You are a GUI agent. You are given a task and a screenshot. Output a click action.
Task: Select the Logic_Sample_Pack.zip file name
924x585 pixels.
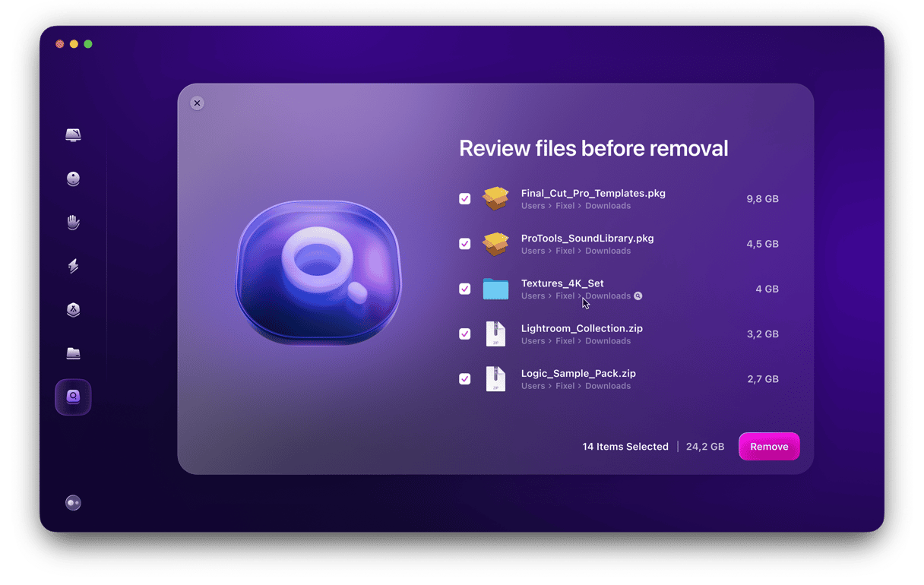pyautogui.click(x=578, y=373)
